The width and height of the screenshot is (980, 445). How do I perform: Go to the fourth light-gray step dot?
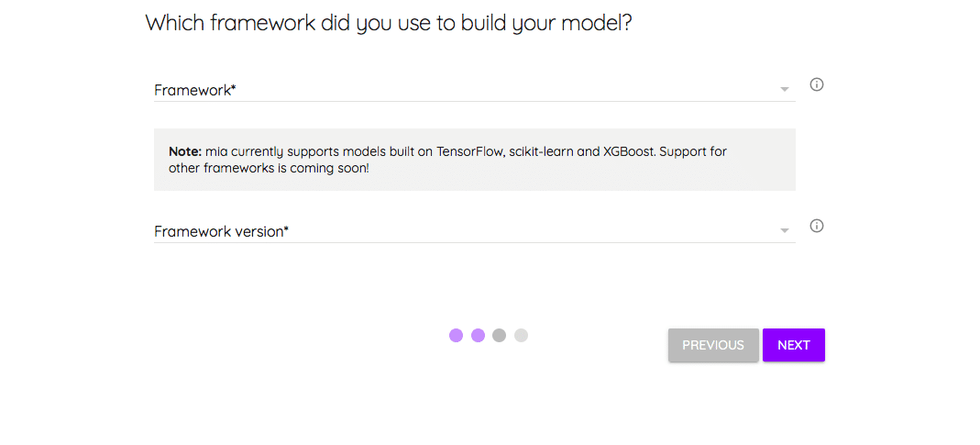click(521, 336)
